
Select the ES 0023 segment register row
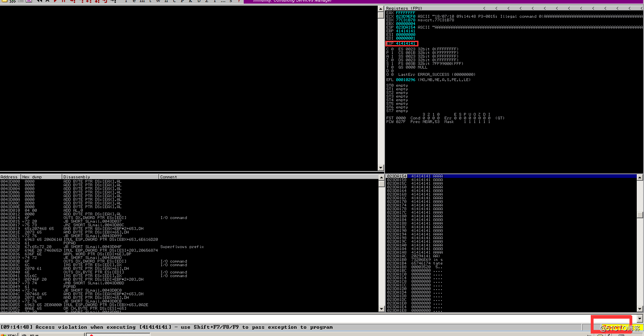tap(428, 49)
